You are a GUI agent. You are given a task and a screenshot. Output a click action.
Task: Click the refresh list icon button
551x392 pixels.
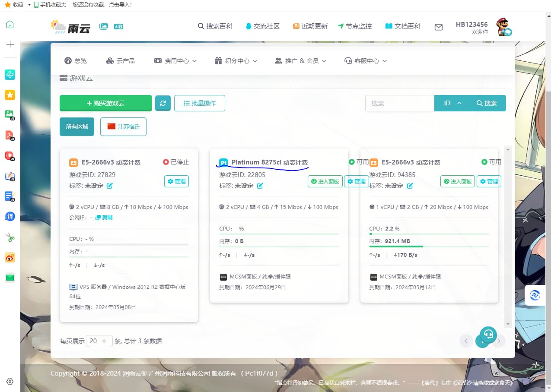[x=163, y=103]
